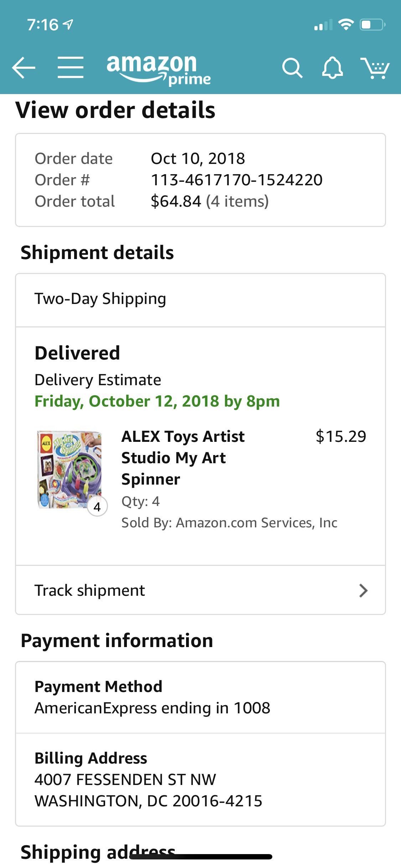Expand Track shipment chevron
Image resolution: width=401 pixels, height=868 pixels.
click(x=363, y=590)
